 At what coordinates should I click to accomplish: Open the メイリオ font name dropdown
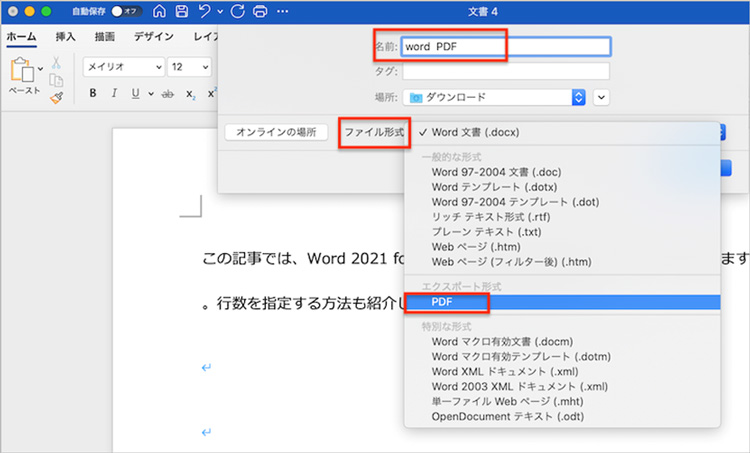[x=124, y=67]
